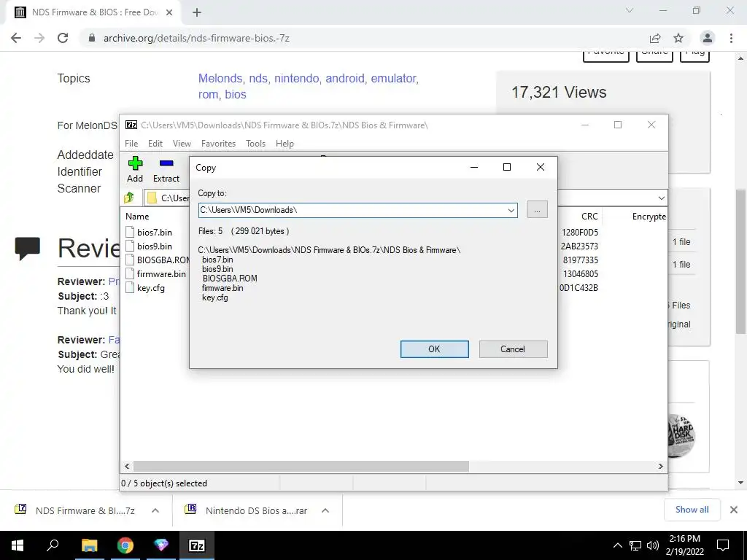Screen dimensions: 747x560
Task: Click the taskbar clock showing 2:16 PM
Action: [684, 545]
